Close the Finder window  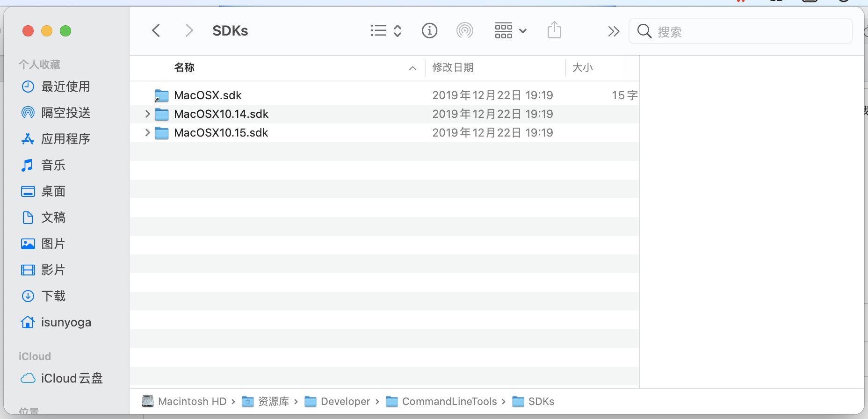(x=28, y=31)
